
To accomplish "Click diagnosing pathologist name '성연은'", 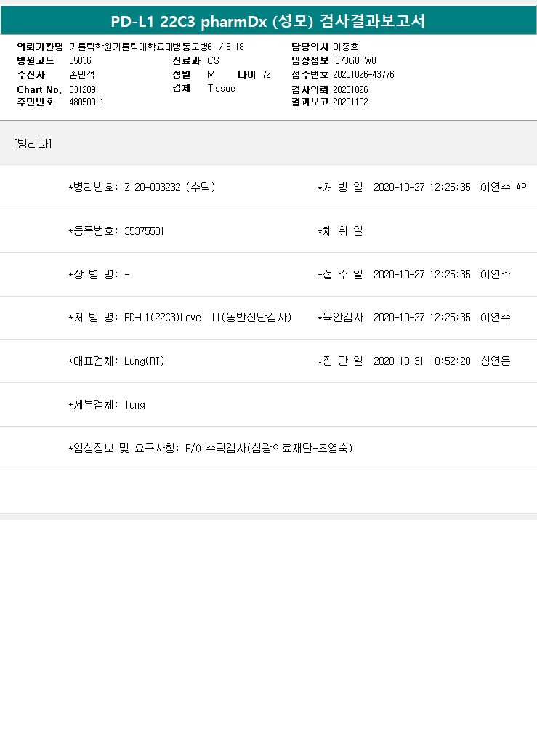I will coord(495,361).
